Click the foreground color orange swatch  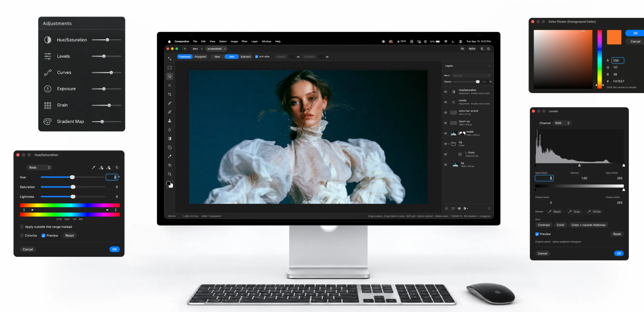614,37
